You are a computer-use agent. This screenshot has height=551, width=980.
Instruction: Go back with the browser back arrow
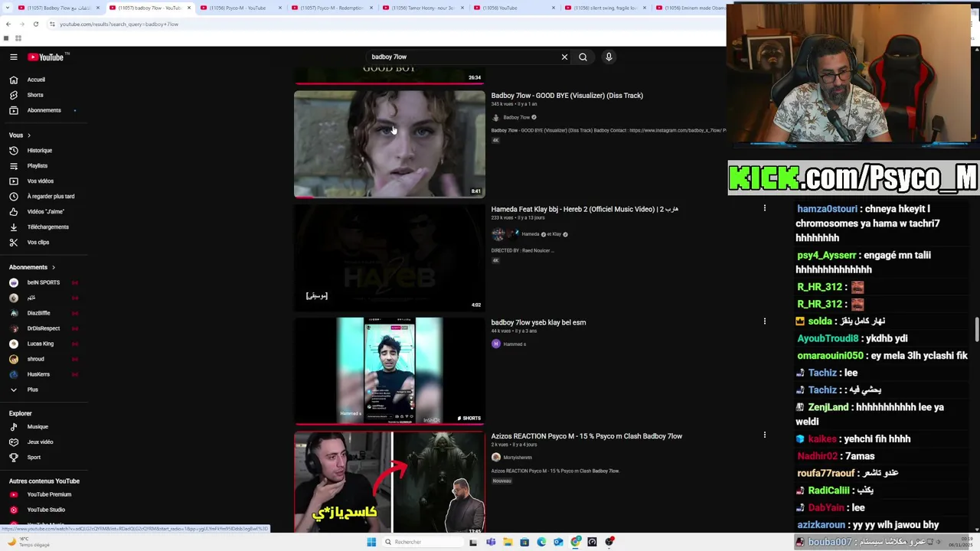(8, 24)
